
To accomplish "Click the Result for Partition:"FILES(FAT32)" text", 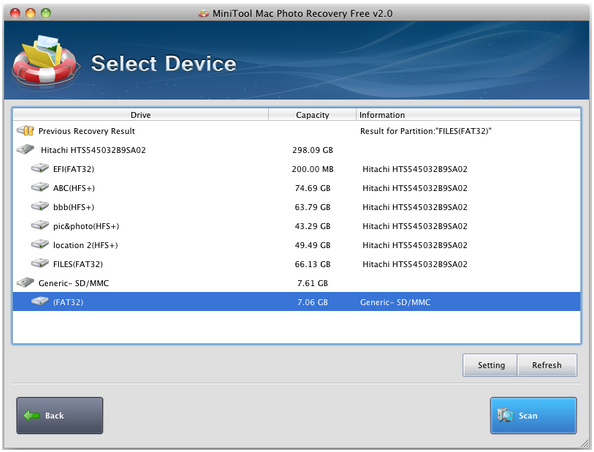I will (426, 131).
